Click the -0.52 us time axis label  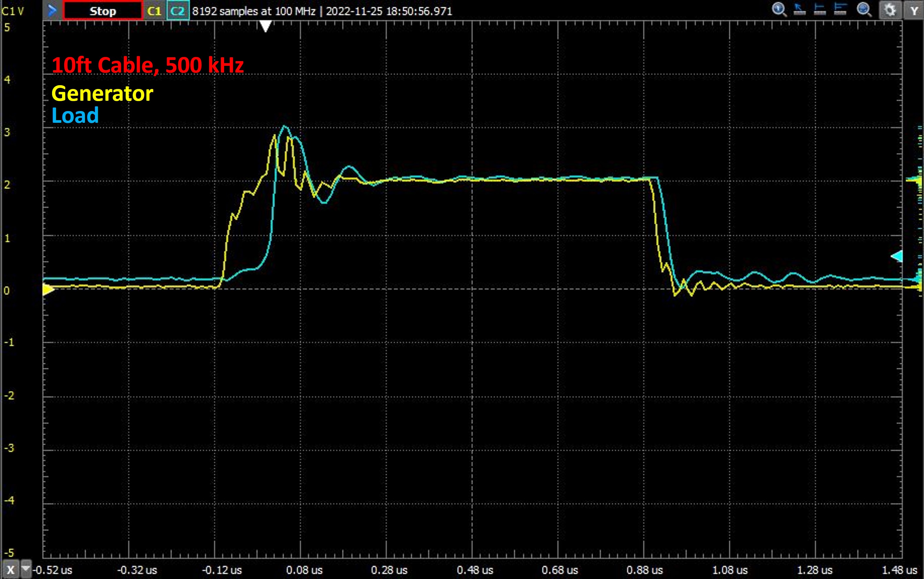point(53,570)
